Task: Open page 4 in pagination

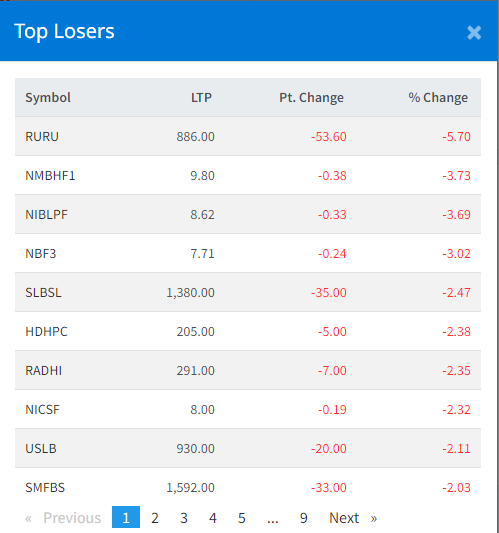Action: click(x=212, y=518)
